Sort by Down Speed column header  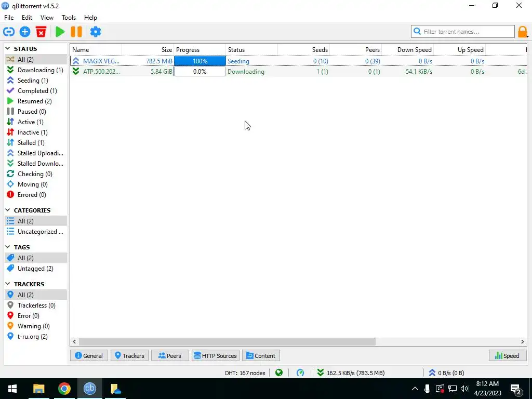click(x=407, y=50)
